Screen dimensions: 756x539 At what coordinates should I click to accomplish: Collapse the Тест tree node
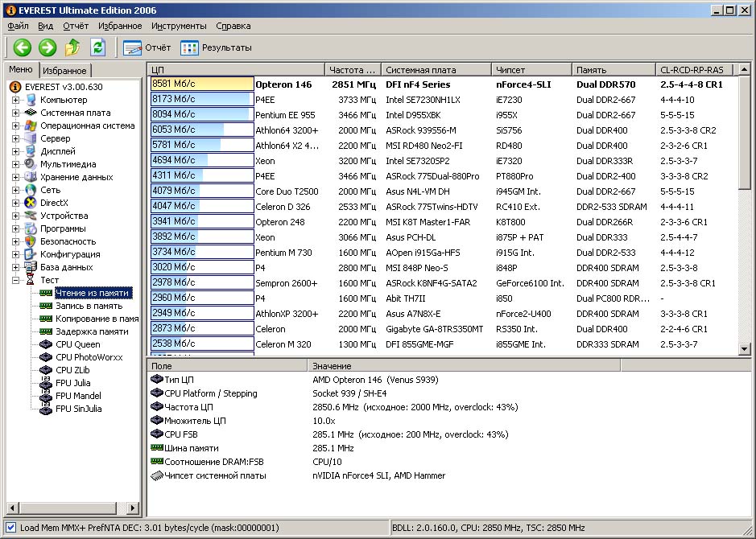[15, 280]
